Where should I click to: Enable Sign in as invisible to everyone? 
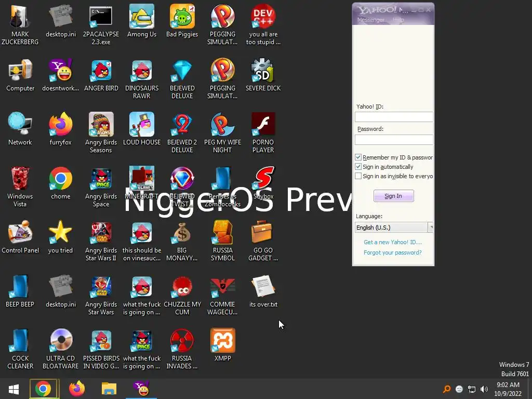pyautogui.click(x=358, y=176)
